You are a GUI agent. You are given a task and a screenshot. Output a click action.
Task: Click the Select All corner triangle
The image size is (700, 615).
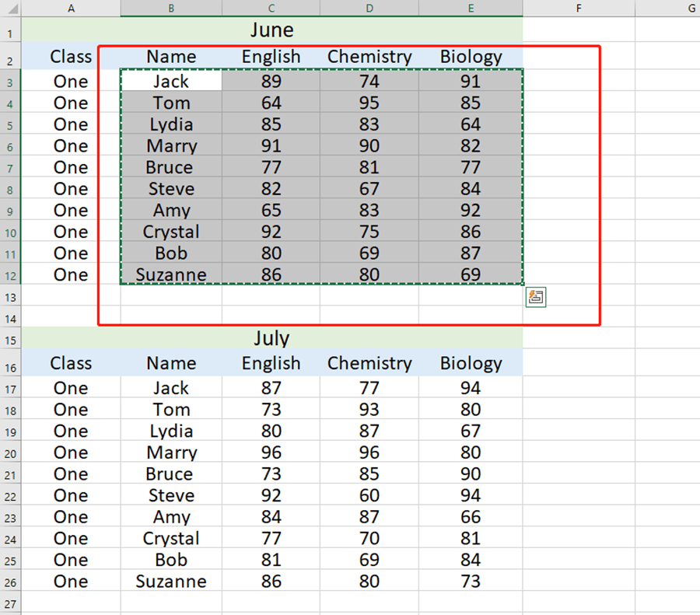click(x=12, y=8)
